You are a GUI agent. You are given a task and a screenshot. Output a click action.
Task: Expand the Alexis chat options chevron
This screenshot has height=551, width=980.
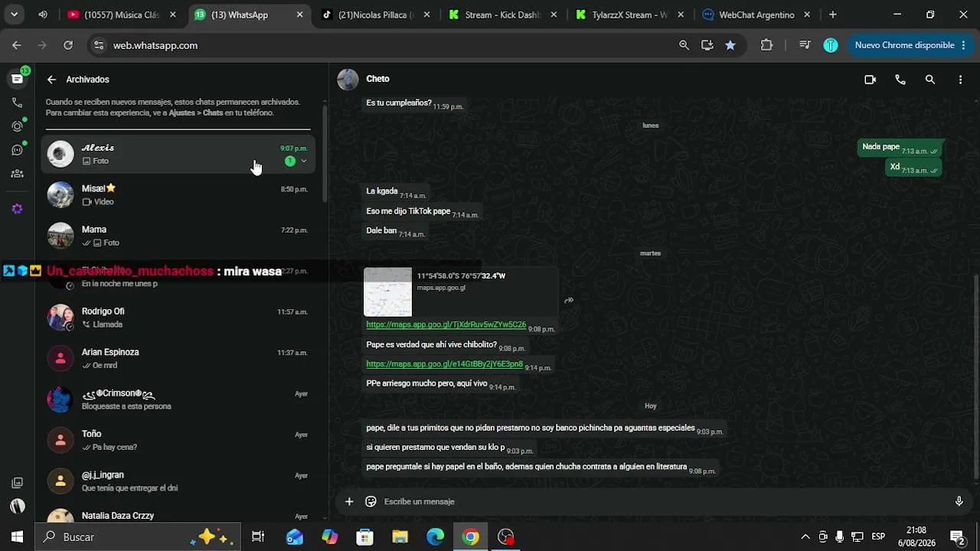click(304, 161)
